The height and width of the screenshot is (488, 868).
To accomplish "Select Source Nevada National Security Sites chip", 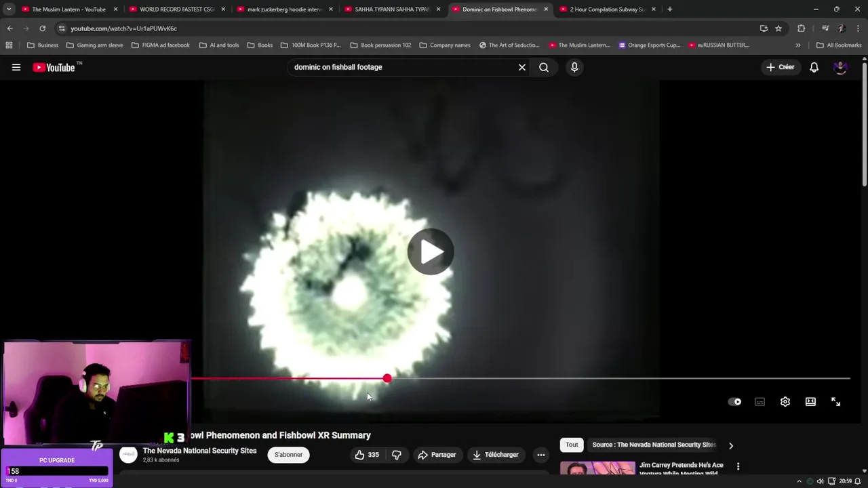I will (x=654, y=445).
